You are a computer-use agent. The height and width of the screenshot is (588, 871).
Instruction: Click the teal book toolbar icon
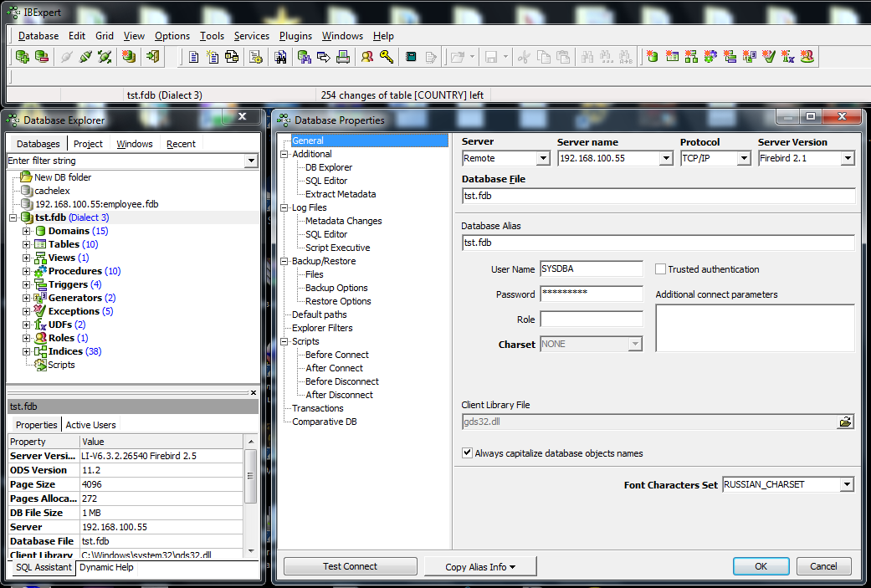(411, 57)
